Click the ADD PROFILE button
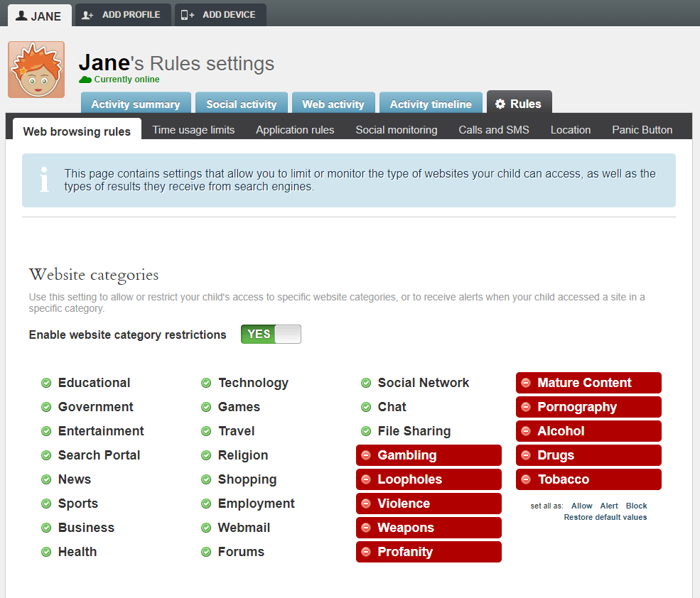Image resolution: width=700 pixels, height=598 pixels. pos(123,15)
